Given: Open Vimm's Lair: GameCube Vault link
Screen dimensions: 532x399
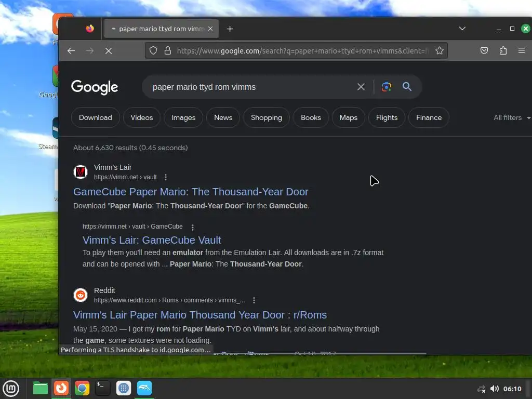Looking at the screenshot, I should (152, 240).
